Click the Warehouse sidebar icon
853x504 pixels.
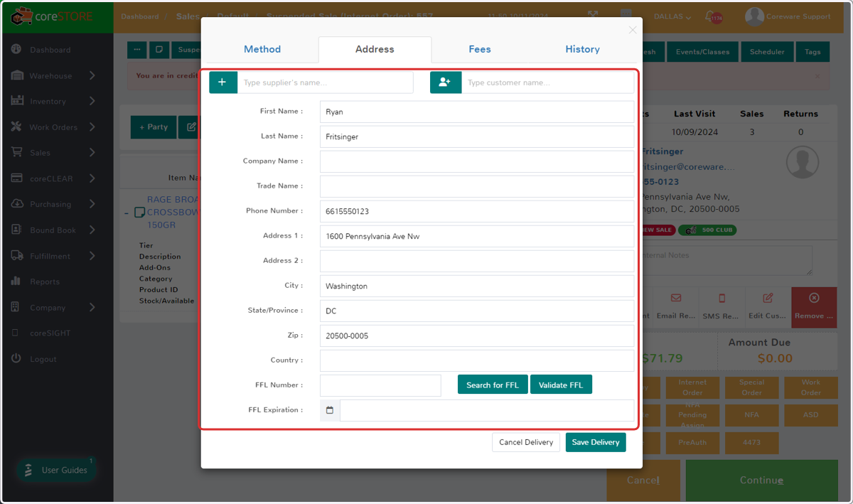[x=16, y=75]
